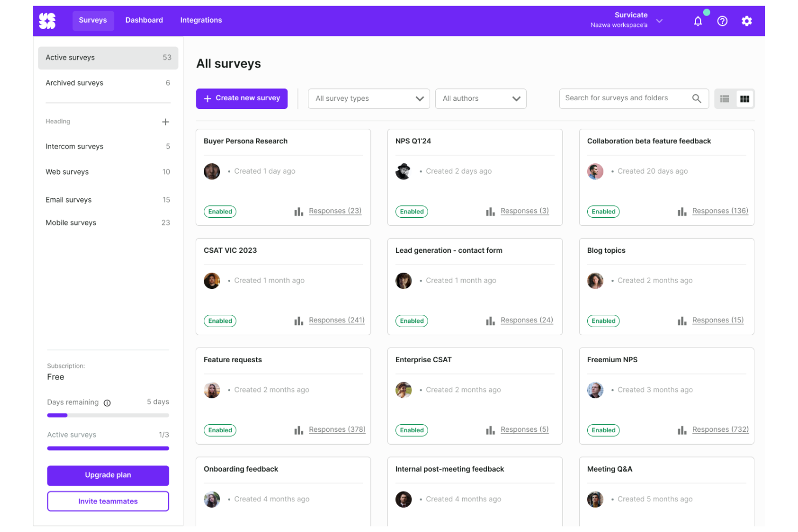Click the Survicate logo icon
Viewport: 798px width, 532px height.
tap(47, 20)
